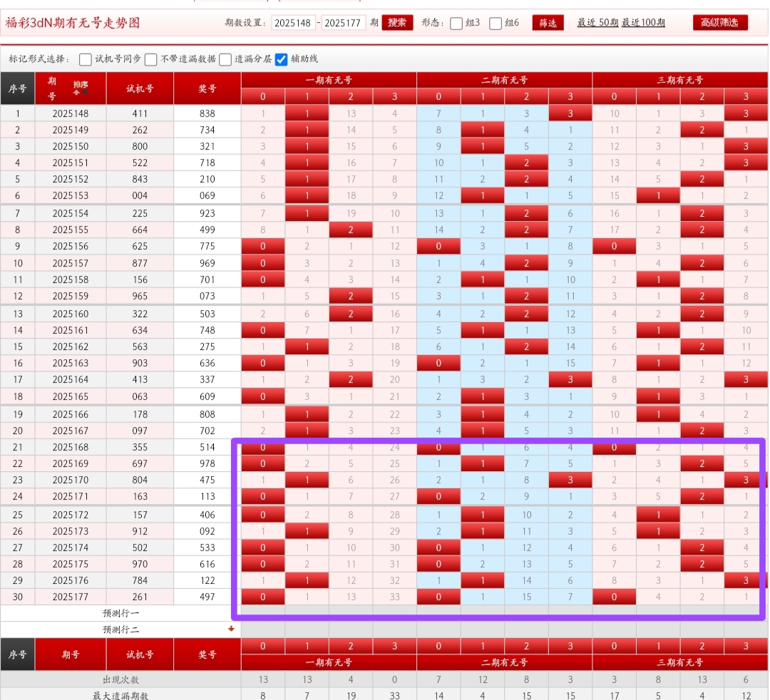Click 试机号 value 261
The image size is (770, 700).
click(x=140, y=597)
